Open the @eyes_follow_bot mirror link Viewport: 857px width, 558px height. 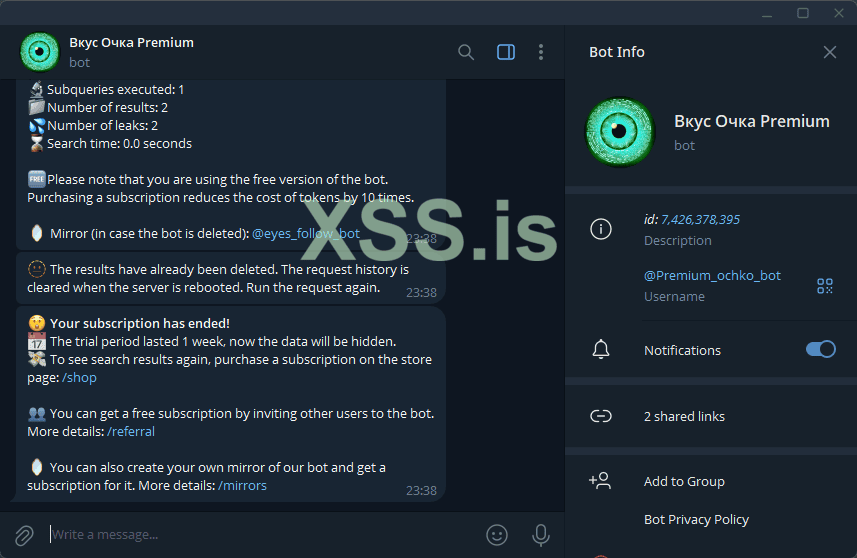306,234
